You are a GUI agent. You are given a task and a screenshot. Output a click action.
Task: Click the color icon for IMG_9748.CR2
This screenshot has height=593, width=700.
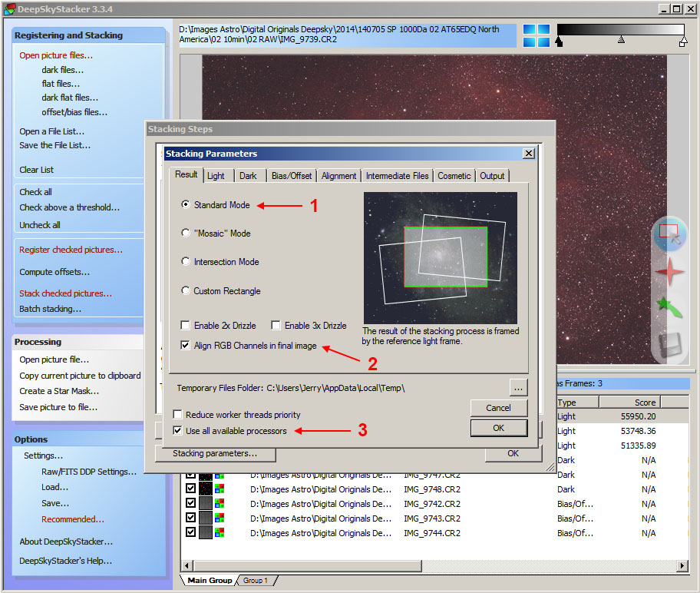220,489
